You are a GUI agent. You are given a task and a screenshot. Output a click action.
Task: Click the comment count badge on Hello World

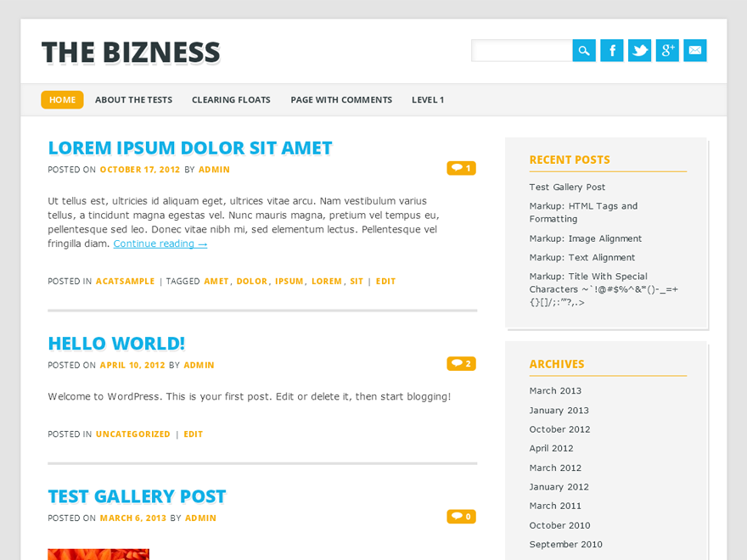461,363
